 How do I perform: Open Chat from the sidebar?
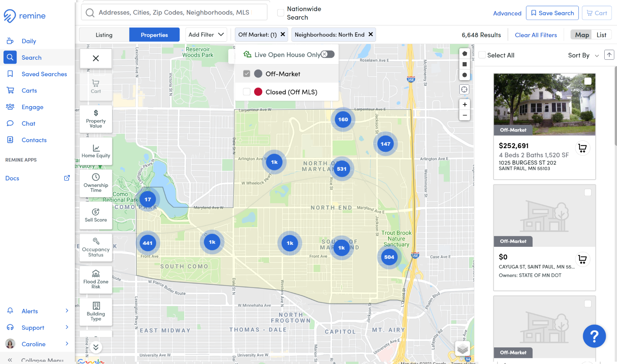pyautogui.click(x=28, y=123)
